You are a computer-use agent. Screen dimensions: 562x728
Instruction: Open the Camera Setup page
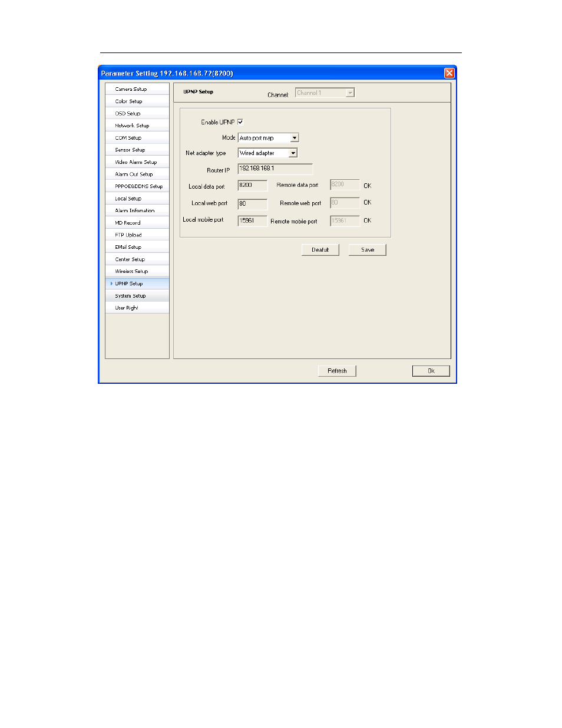click(x=137, y=89)
